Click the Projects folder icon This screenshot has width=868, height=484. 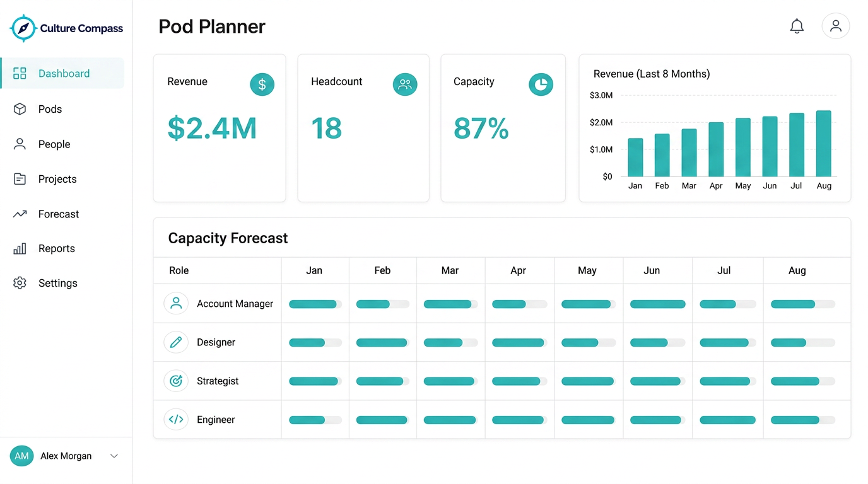(20, 179)
